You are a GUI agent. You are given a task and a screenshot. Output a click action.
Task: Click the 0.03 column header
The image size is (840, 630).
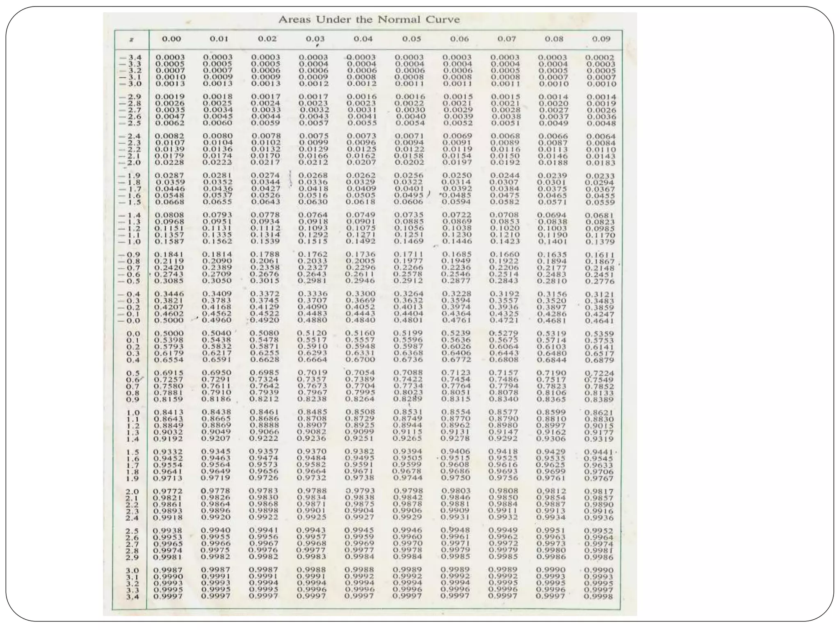pyautogui.click(x=315, y=39)
